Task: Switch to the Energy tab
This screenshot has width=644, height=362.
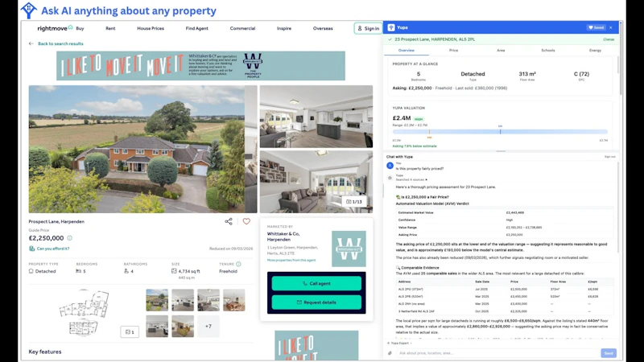Action: (595, 50)
